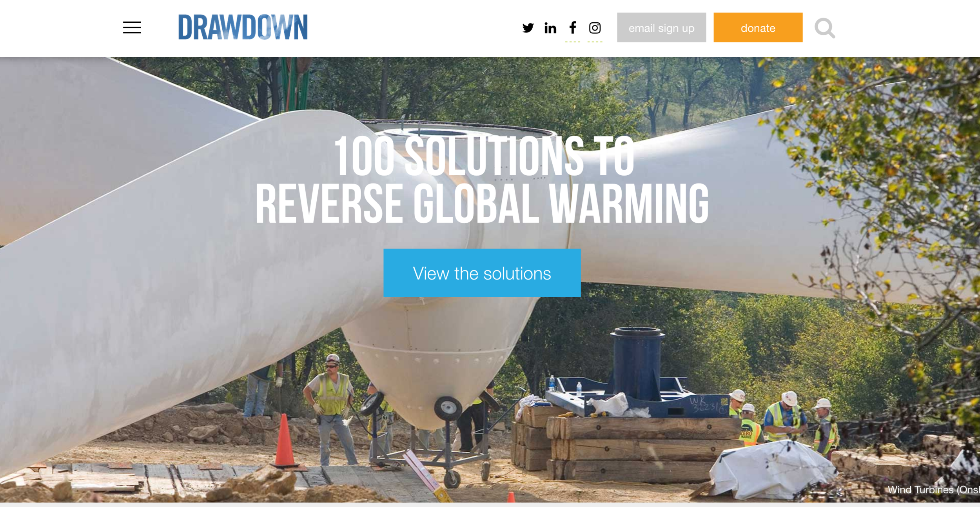Select the View the solutions button
Image resolution: width=980 pixels, height=507 pixels.
pyautogui.click(x=482, y=273)
